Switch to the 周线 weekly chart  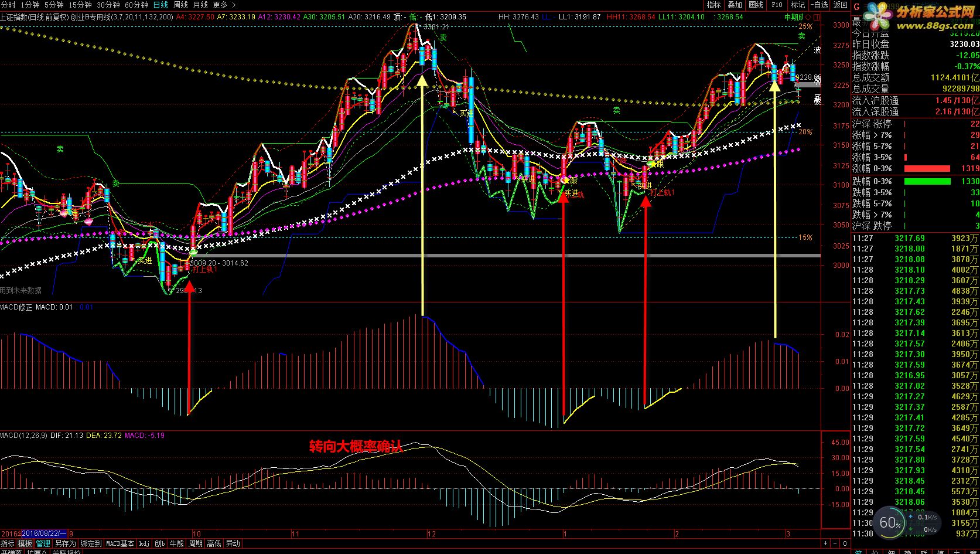(x=180, y=5)
